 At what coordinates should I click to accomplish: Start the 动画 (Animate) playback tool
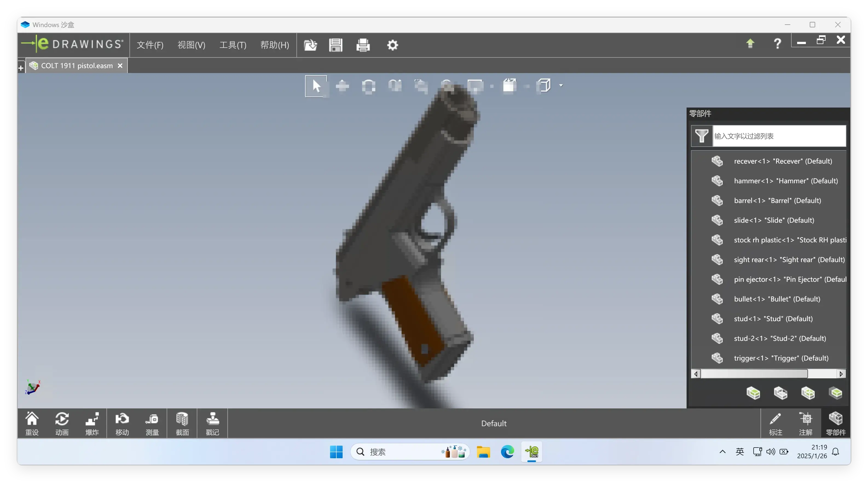tap(62, 423)
